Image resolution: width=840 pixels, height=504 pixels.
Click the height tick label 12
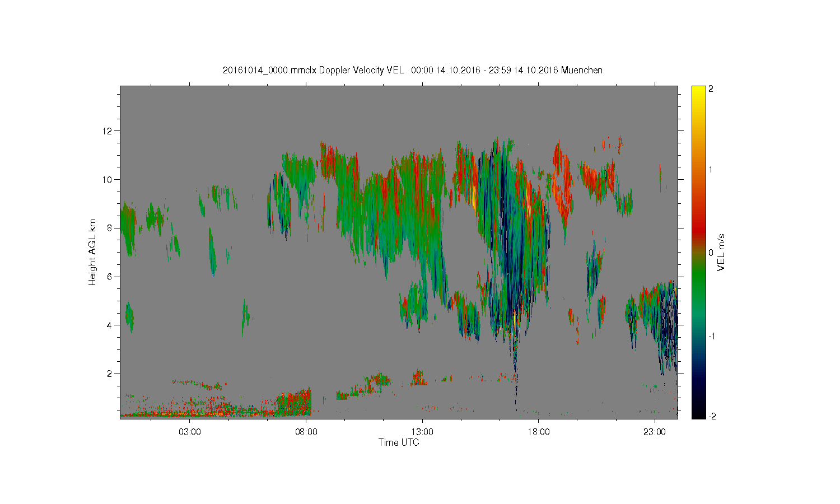tap(109, 131)
